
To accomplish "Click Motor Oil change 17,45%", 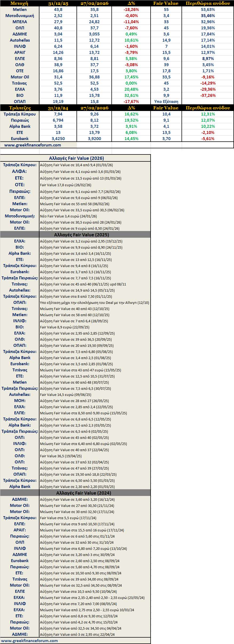I will click(x=131, y=77).
